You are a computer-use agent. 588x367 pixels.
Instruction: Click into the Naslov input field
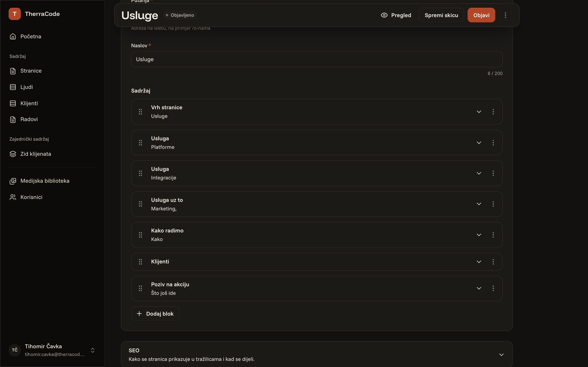tap(317, 59)
